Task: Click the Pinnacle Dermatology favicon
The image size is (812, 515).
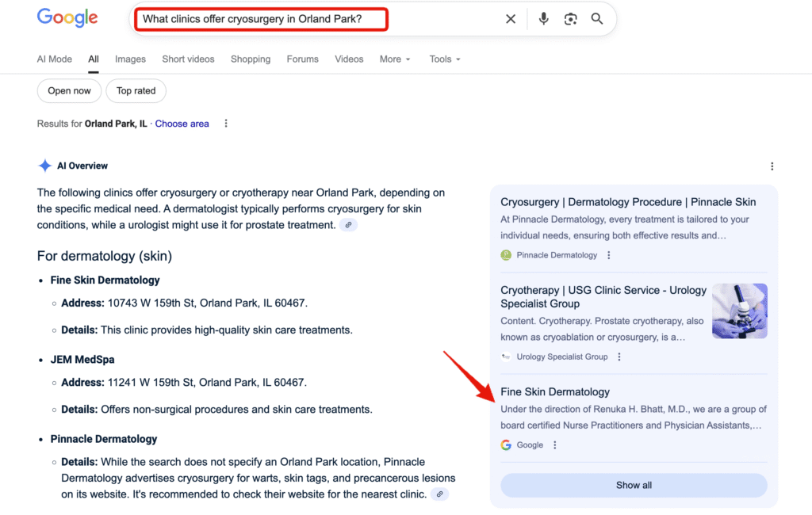Action: (x=505, y=255)
